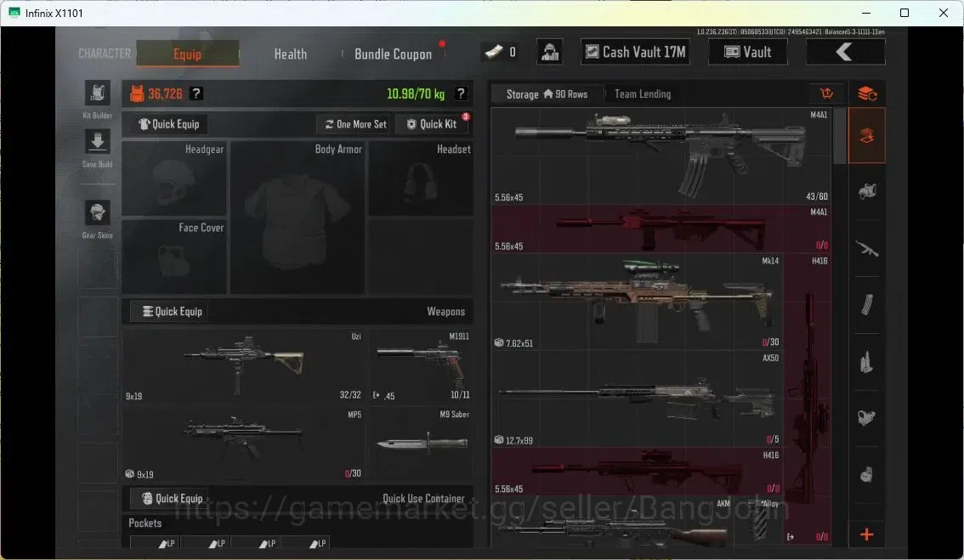Click the Quick Use Container label
This screenshot has width=964, height=560.
pos(423,499)
